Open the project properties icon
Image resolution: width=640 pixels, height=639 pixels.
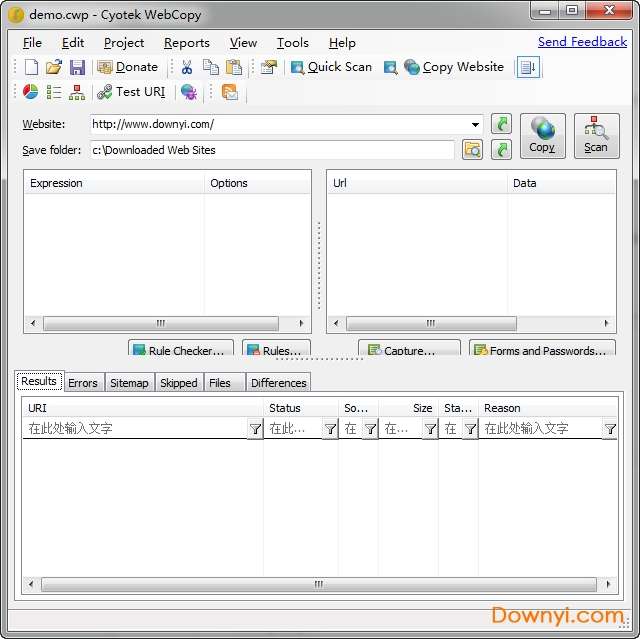pyautogui.click(x=269, y=67)
